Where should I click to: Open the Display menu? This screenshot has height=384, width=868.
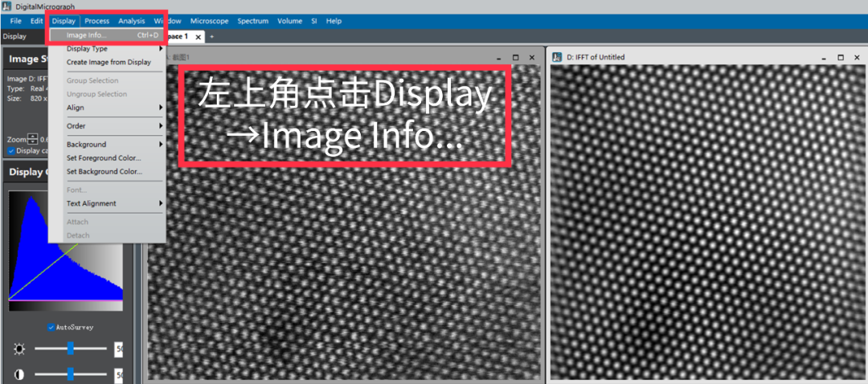click(63, 21)
